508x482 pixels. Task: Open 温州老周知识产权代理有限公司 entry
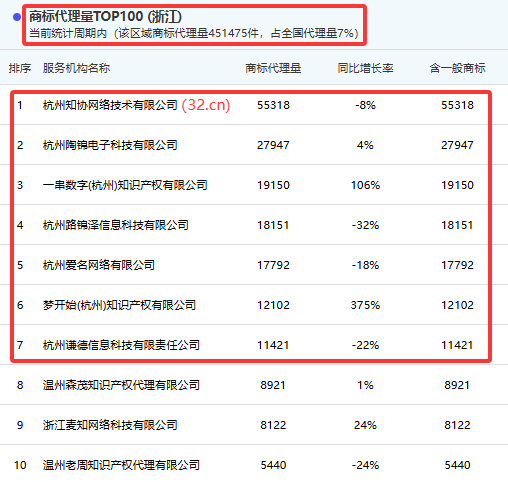121,465
